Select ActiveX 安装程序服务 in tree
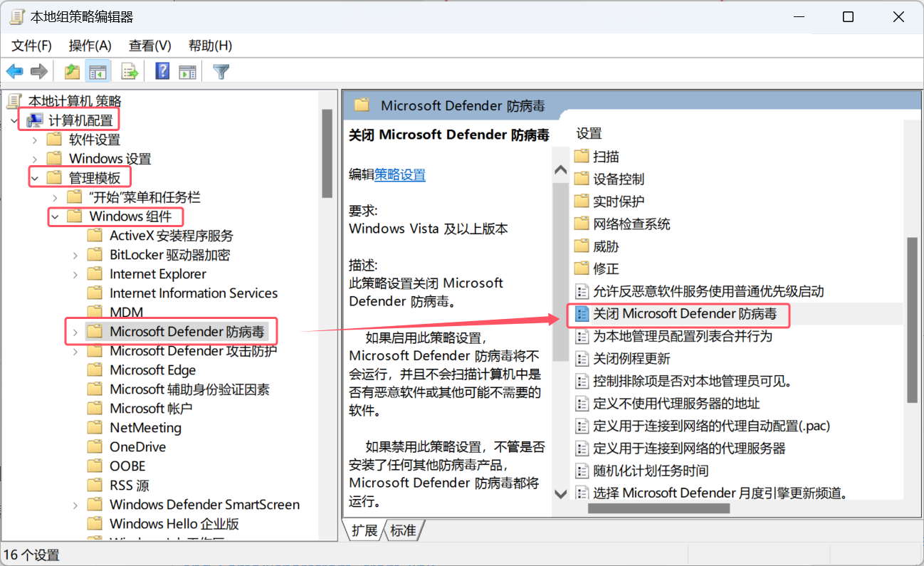Image resolution: width=924 pixels, height=566 pixels. pyautogui.click(x=172, y=236)
